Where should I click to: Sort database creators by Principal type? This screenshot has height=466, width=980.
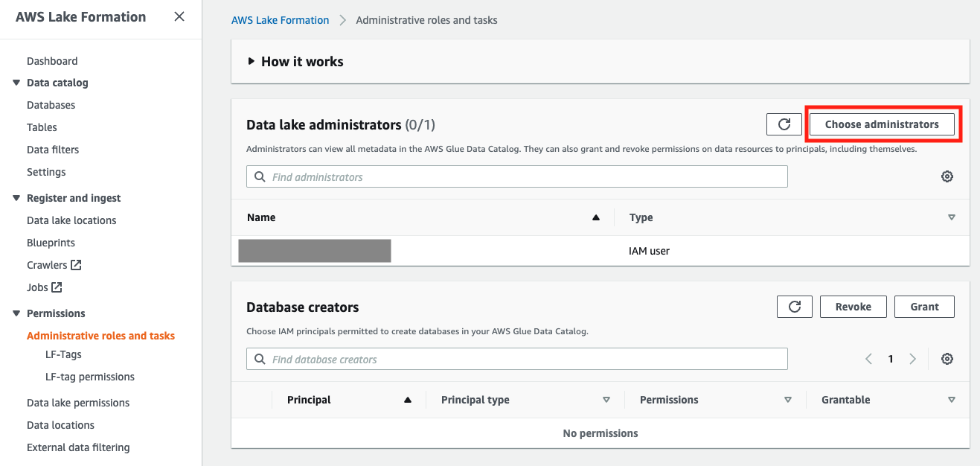click(606, 400)
